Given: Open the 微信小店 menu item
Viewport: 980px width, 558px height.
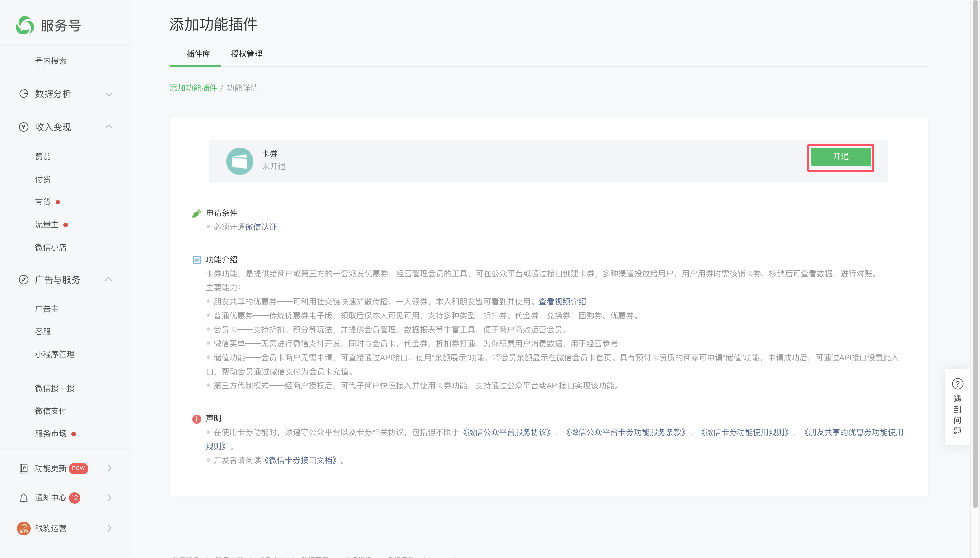Looking at the screenshot, I should point(51,247).
